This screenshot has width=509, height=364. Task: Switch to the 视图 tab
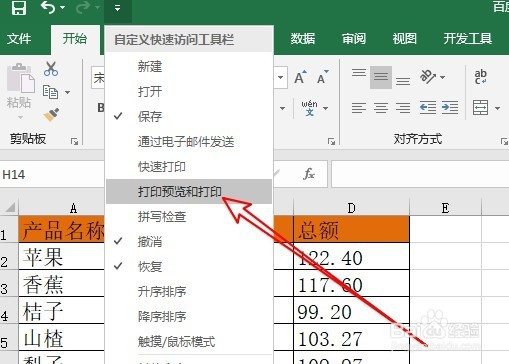[x=404, y=39]
